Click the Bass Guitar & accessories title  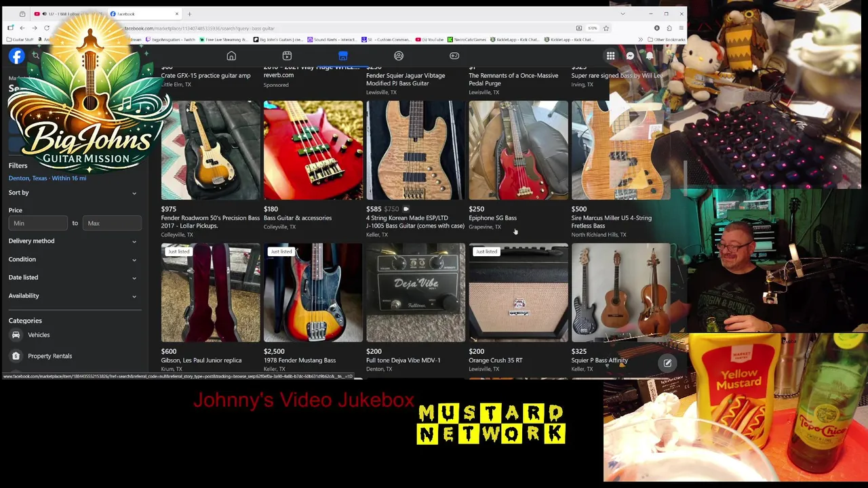pyautogui.click(x=298, y=218)
